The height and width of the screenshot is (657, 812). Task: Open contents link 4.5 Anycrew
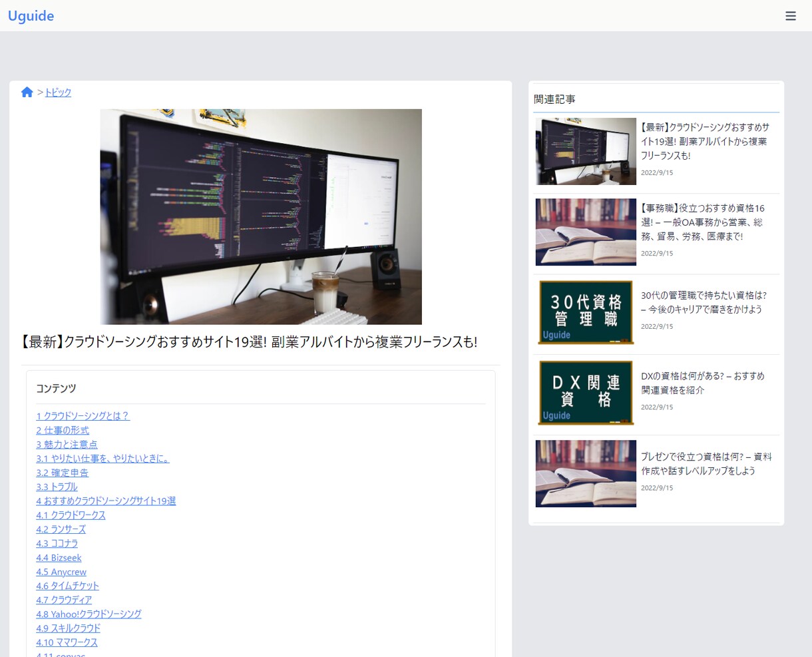click(61, 572)
